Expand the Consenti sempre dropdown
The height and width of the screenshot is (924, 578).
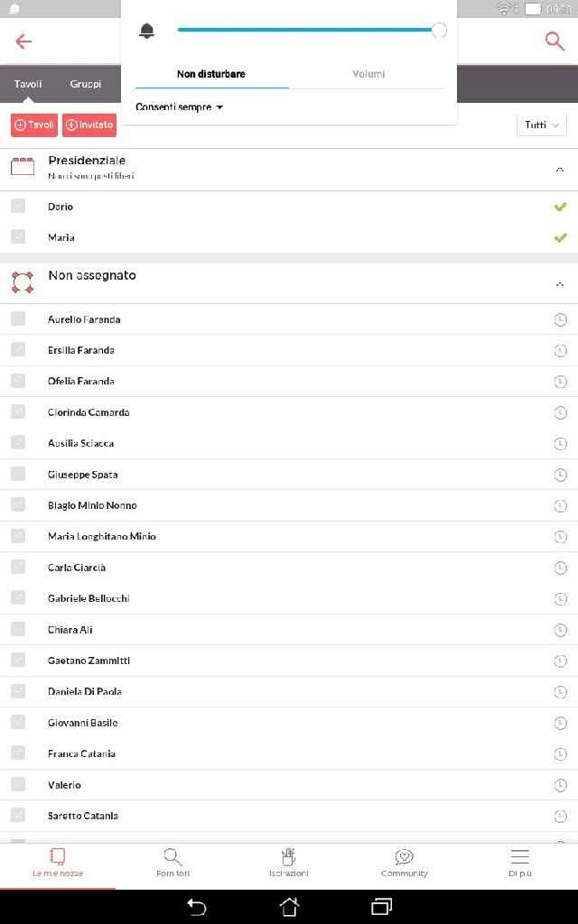pos(179,107)
